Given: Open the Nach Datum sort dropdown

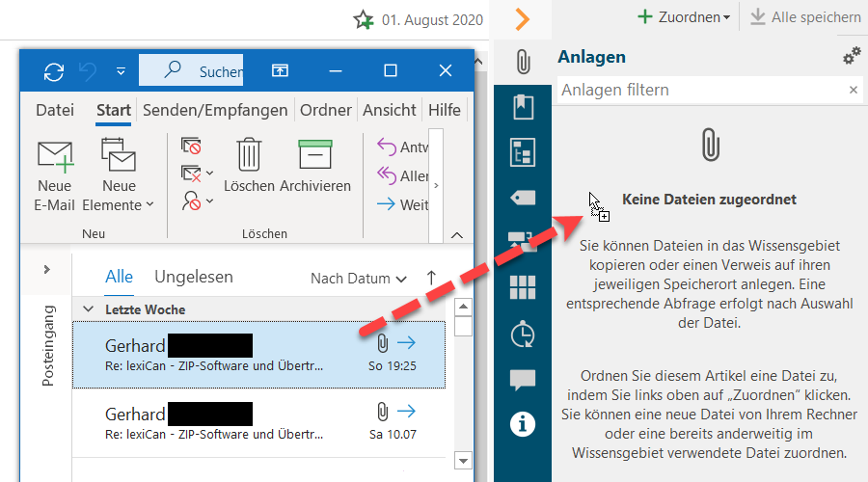Looking at the screenshot, I should 358,279.
